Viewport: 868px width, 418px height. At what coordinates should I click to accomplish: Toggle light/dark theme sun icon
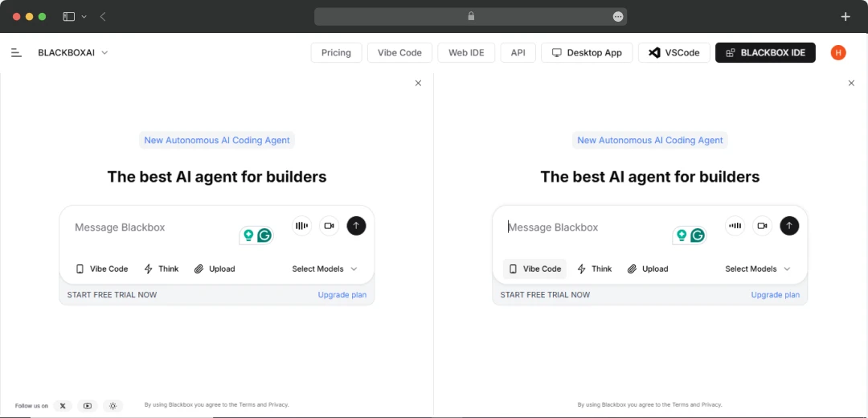tap(113, 406)
